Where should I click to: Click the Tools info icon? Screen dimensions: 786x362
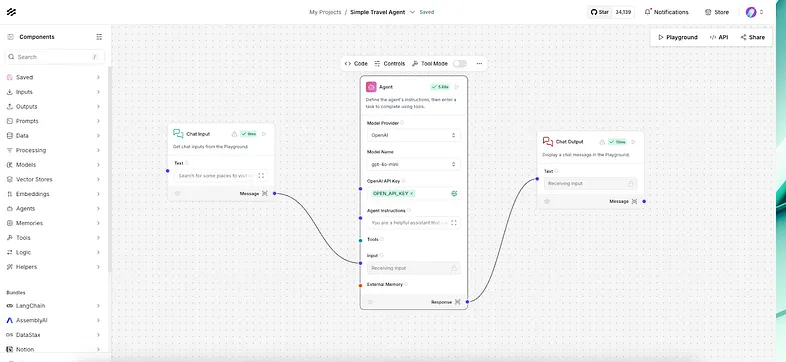pyautogui.click(x=382, y=239)
